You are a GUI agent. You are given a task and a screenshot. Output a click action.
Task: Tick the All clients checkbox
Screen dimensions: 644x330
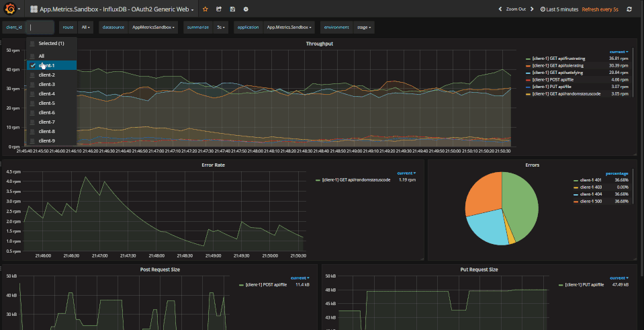pyautogui.click(x=32, y=56)
